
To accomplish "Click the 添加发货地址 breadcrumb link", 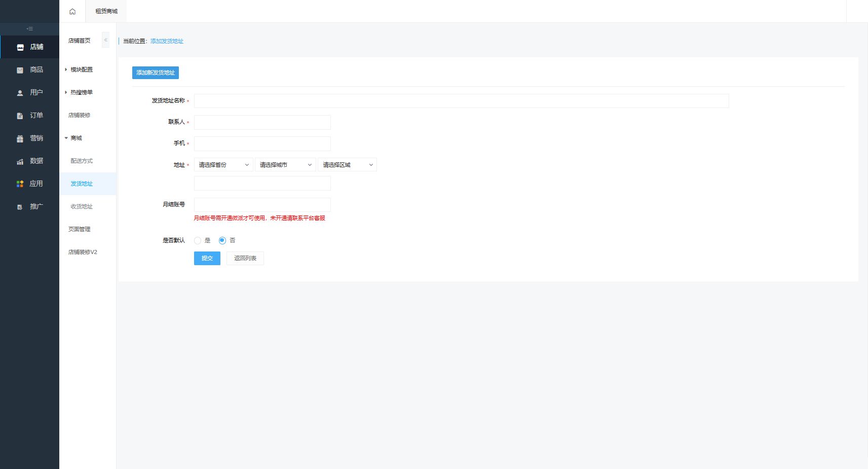I will click(167, 41).
